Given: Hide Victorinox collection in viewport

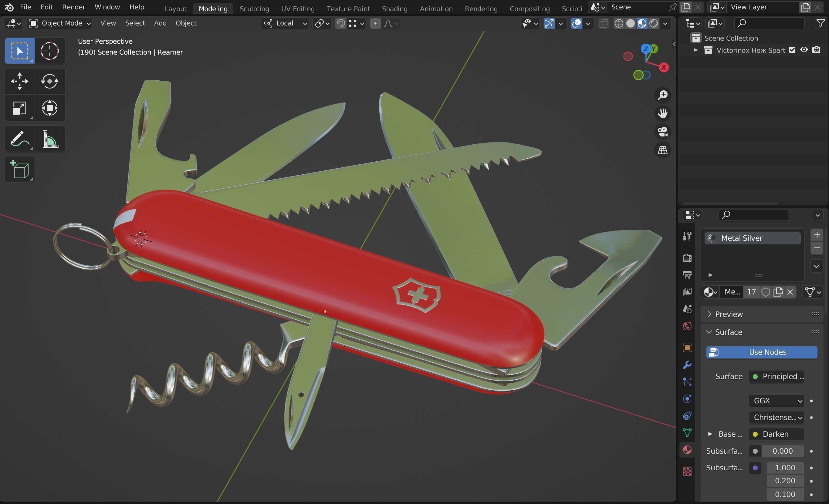Looking at the screenshot, I should point(804,50).
